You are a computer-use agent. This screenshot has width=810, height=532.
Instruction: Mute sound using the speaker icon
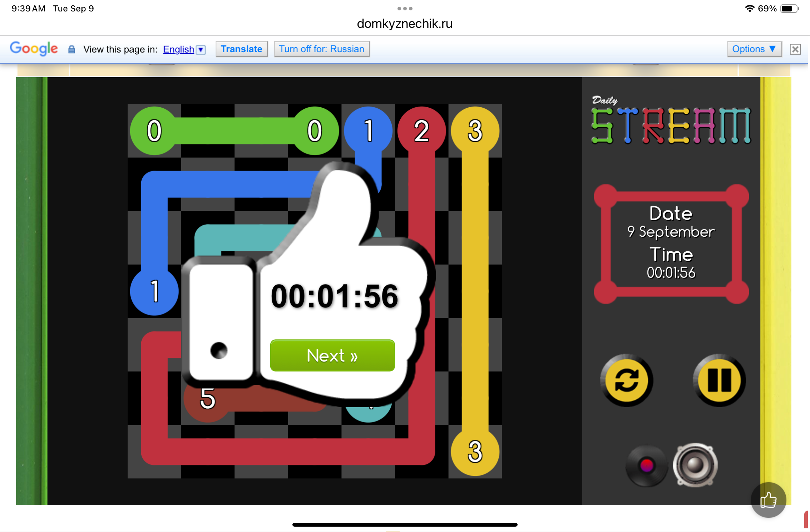tap(695, 465)
